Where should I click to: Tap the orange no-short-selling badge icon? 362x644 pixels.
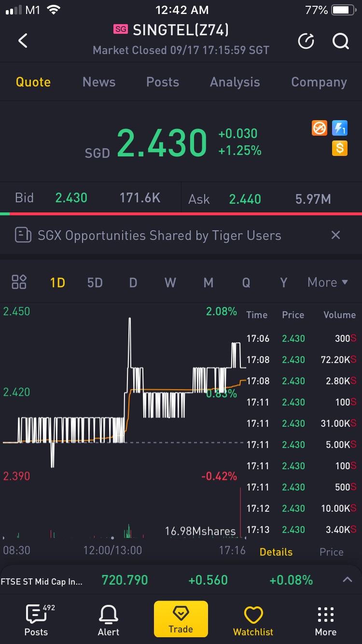(319, 128)
